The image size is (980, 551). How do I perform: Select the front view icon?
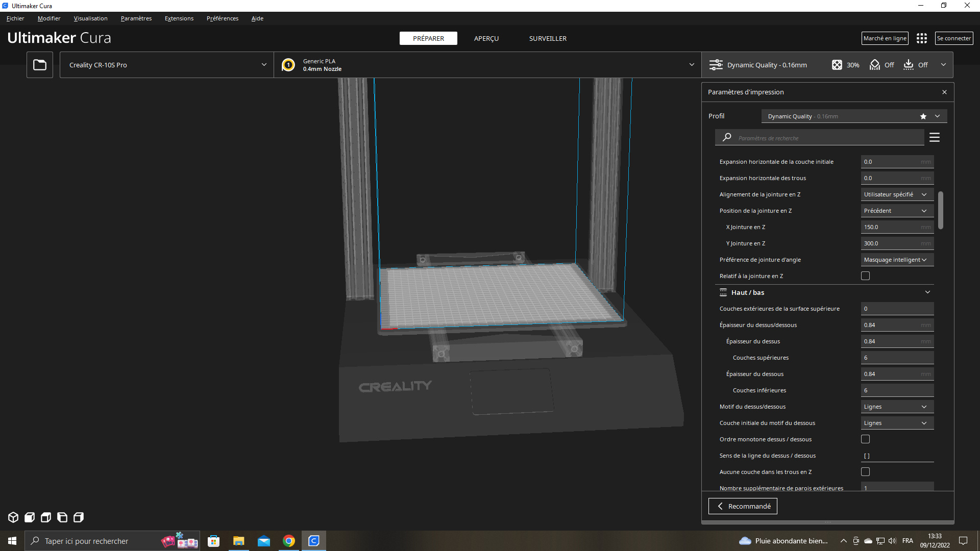tap(30, 517)
